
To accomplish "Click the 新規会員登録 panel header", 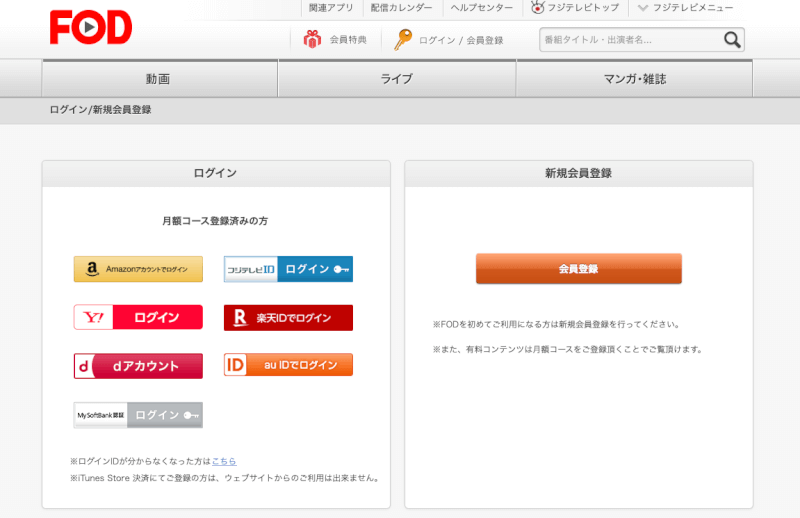I will click(x=579, y=174).
